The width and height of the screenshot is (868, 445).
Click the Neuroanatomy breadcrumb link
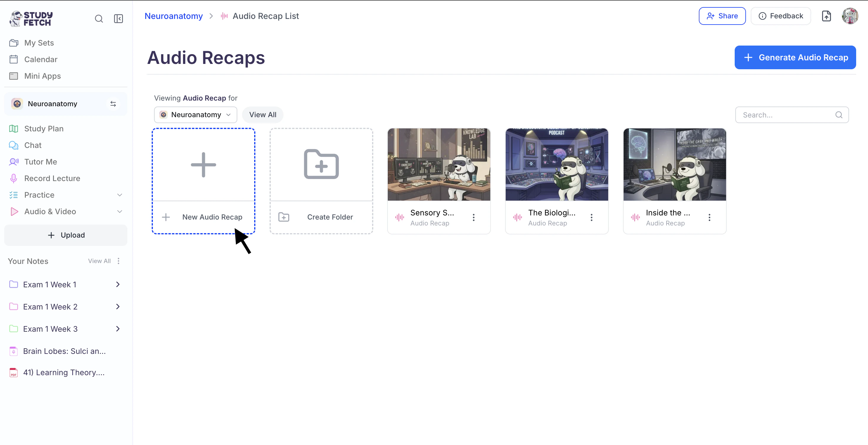pos(174,16)
